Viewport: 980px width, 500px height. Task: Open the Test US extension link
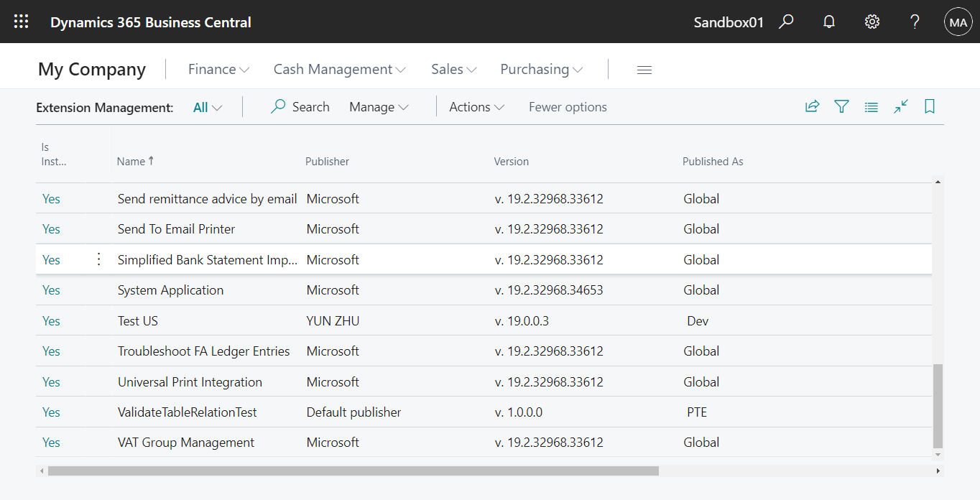click(137, 320)
